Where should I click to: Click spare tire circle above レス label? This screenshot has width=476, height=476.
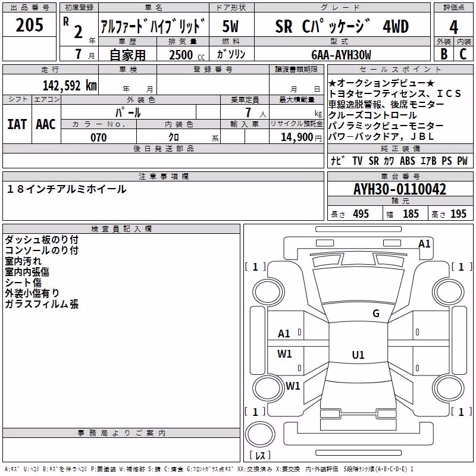(x=260, y=434)
